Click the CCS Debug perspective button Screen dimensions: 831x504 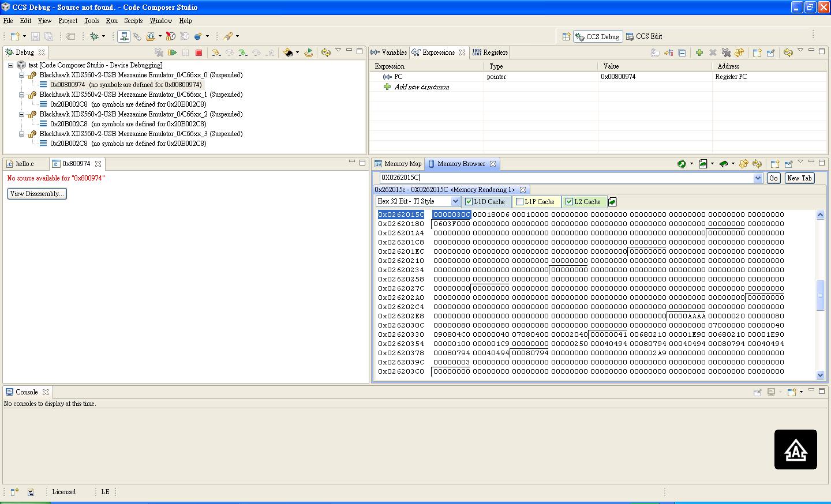(x=597, y=36)
